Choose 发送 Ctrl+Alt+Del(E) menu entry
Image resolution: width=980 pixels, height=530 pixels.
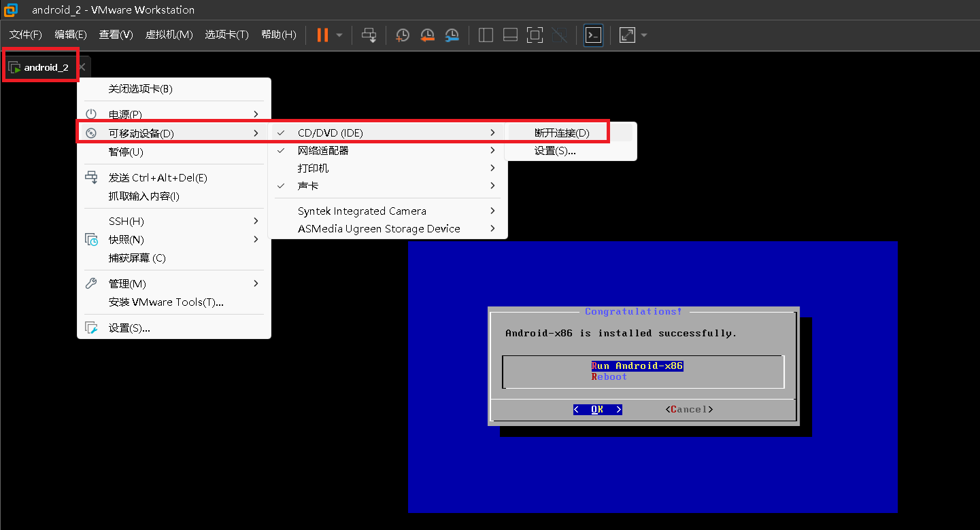(174, 178)
